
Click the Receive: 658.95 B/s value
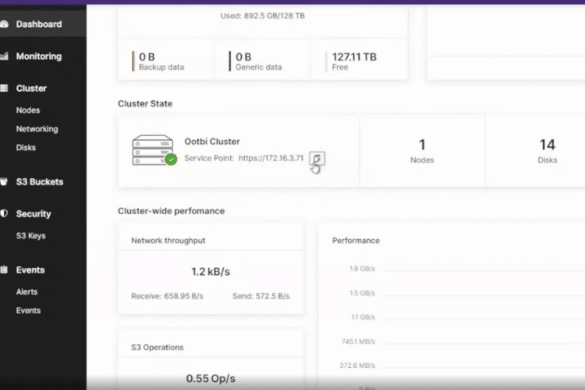(167, 296)
